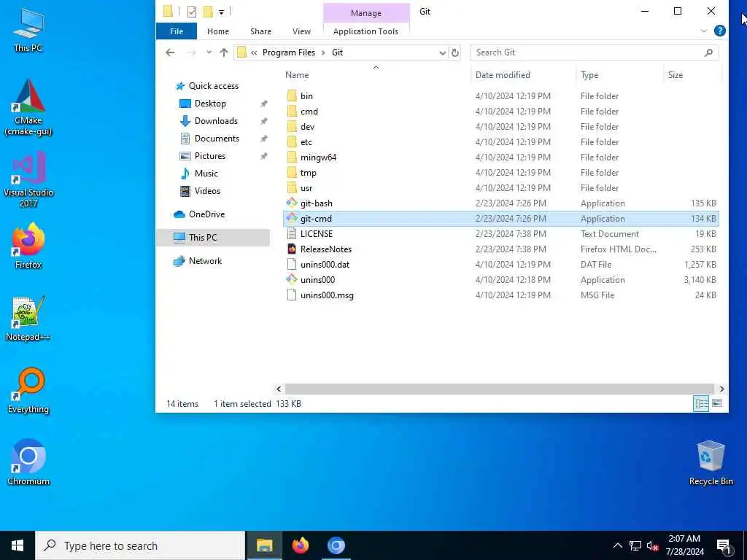Open CMake (cmake-gui) desktop shortcut
This screenshot has height=560, width=747.
(28, 107)
